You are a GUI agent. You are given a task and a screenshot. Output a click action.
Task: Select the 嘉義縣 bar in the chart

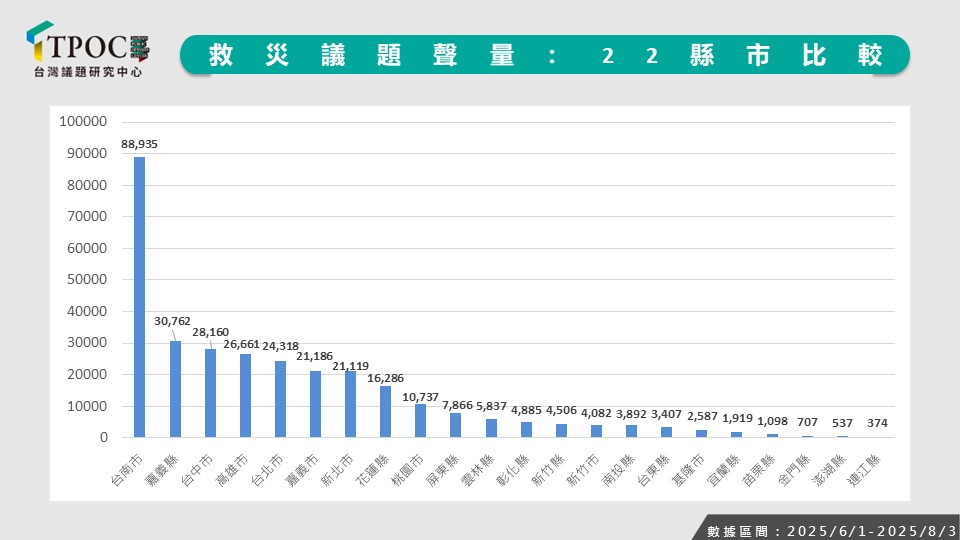pyautogui.click(x=175, y=389)
